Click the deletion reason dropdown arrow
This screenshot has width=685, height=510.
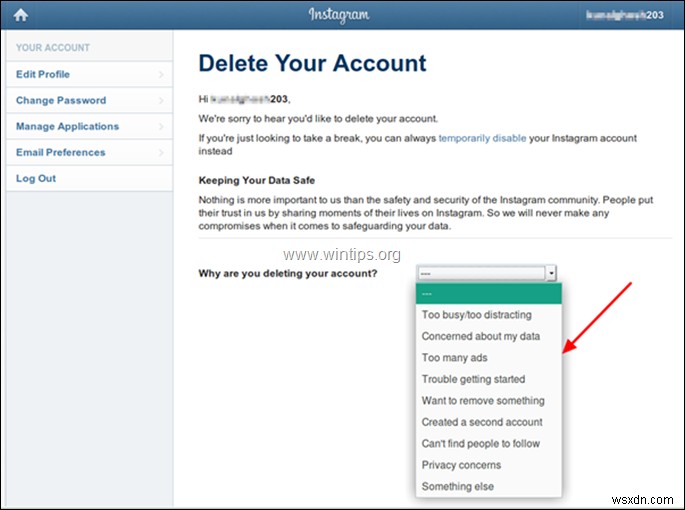tap(551, 273)
